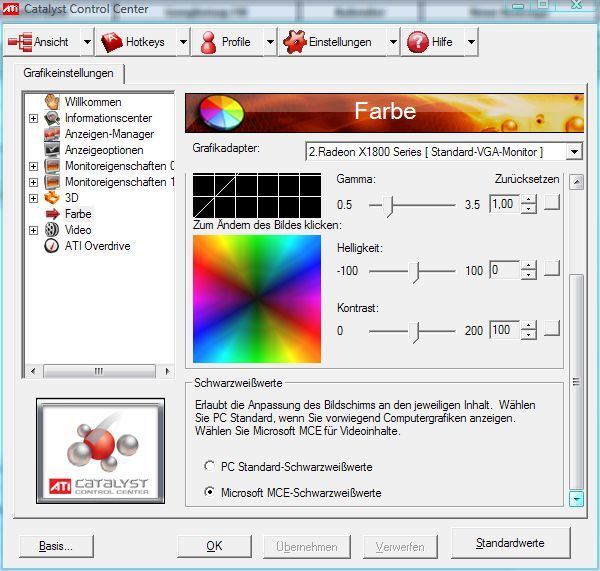Click the Gamma value field
Screen dimensions: 600x571
pos(505,204)
